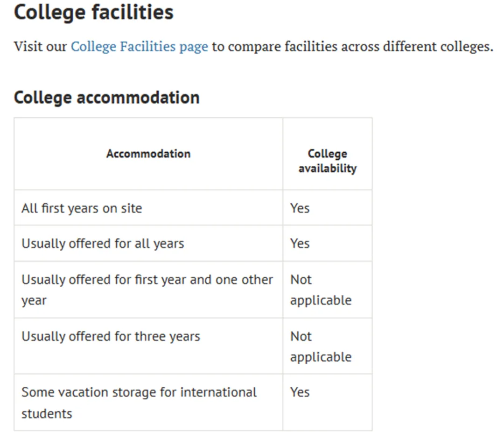
Task: Select the Accommodation column header
Action: pyautogui.click(x=148, y=154)
